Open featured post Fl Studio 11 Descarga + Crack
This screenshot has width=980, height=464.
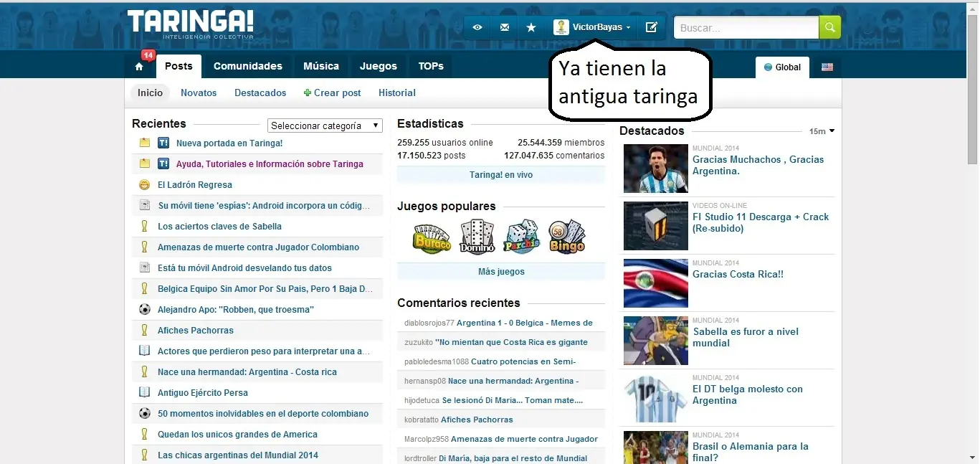[761, 222]
